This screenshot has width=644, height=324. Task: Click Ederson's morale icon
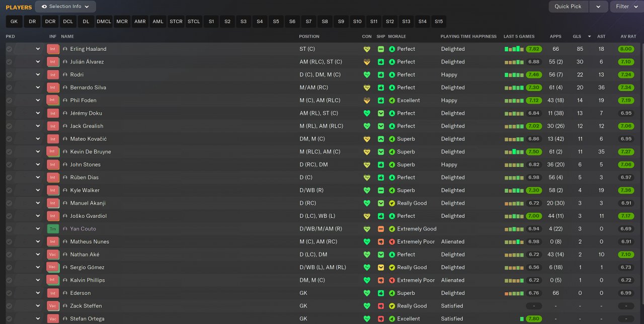pos(392,293)
